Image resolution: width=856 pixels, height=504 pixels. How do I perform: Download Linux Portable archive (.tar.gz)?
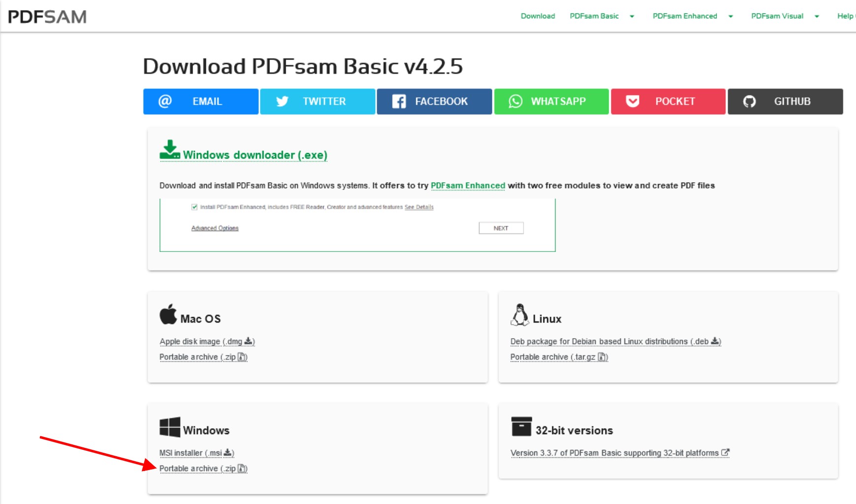[x=559, y=357]
